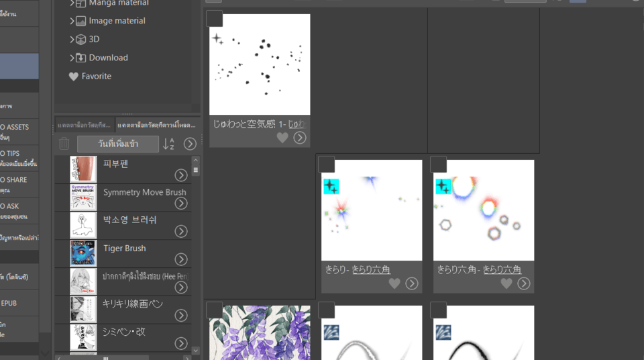
Task: Toggle A-Z sort order icon
Action: [169, 144]
